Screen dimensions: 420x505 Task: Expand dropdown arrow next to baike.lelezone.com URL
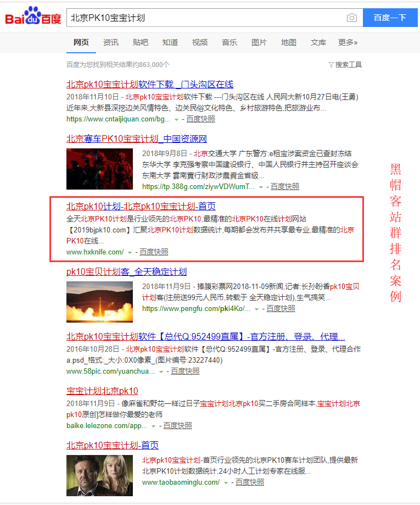click(x=154, y=426)
